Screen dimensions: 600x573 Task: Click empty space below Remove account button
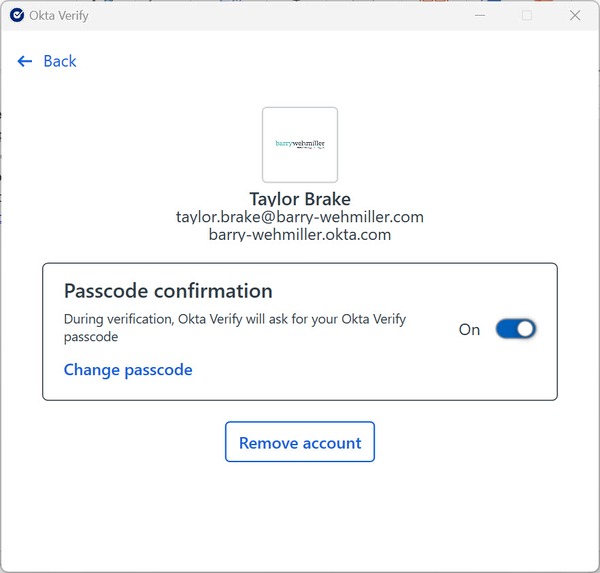coord(300,515)
